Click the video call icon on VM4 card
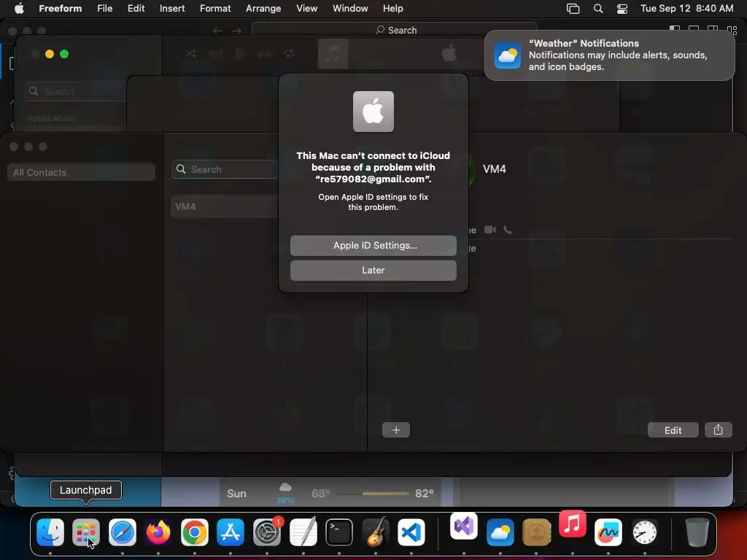The image size is (747, 560). (x=489, y=230)
